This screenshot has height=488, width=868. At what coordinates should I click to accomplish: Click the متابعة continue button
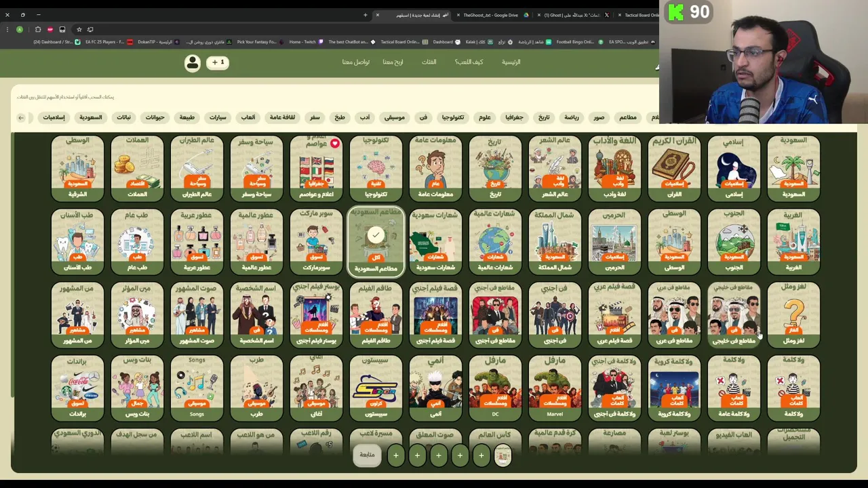367,455
